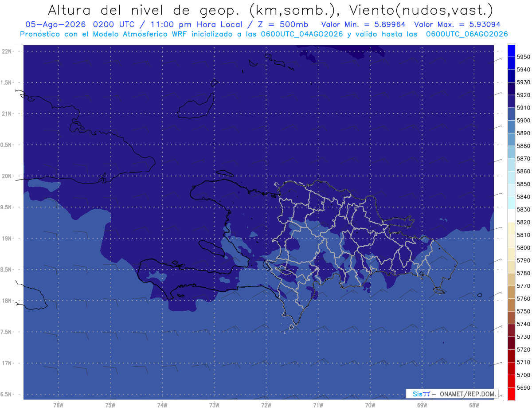Click the 5820 value on the color scale
Image resolution: width=532 pixels, height=411 pixels.
(523, 222)
